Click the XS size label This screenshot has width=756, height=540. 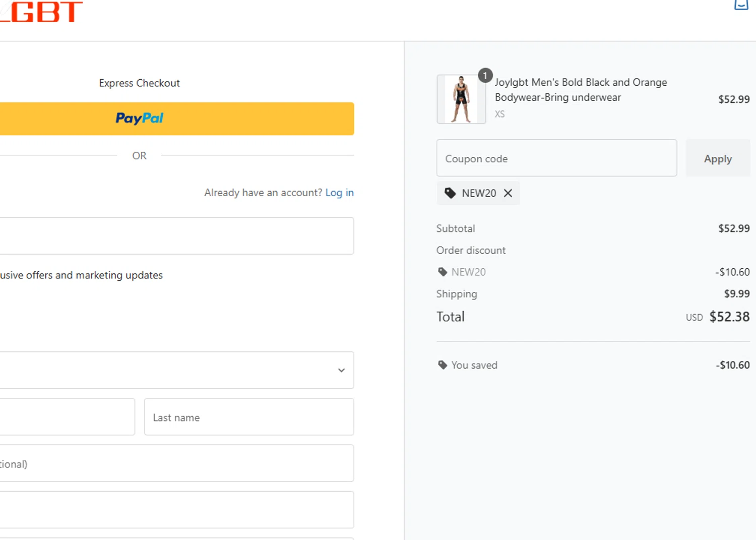pyautogui.click(x=499, y=114)
